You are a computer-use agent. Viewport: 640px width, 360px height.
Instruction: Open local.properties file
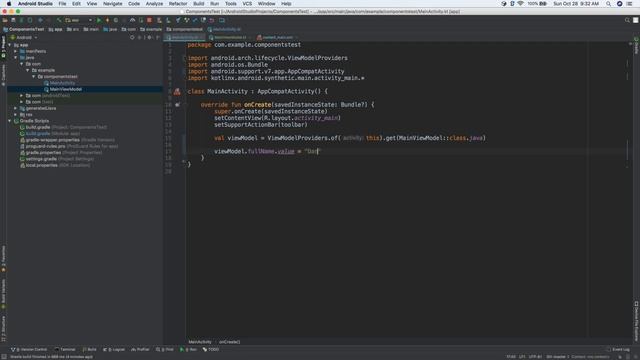pos(55,165)
